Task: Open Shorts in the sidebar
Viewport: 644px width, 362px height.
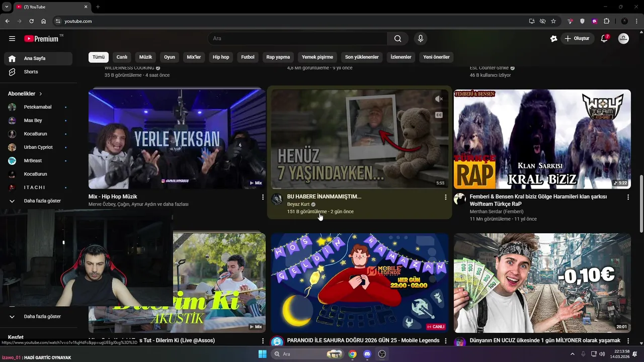Action: click(x=38, y=72)
